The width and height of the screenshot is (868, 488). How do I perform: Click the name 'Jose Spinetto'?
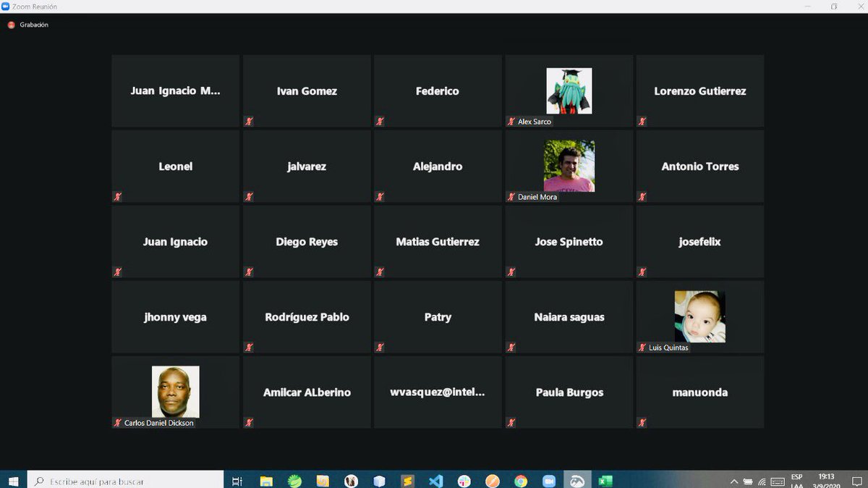point(569,242)
